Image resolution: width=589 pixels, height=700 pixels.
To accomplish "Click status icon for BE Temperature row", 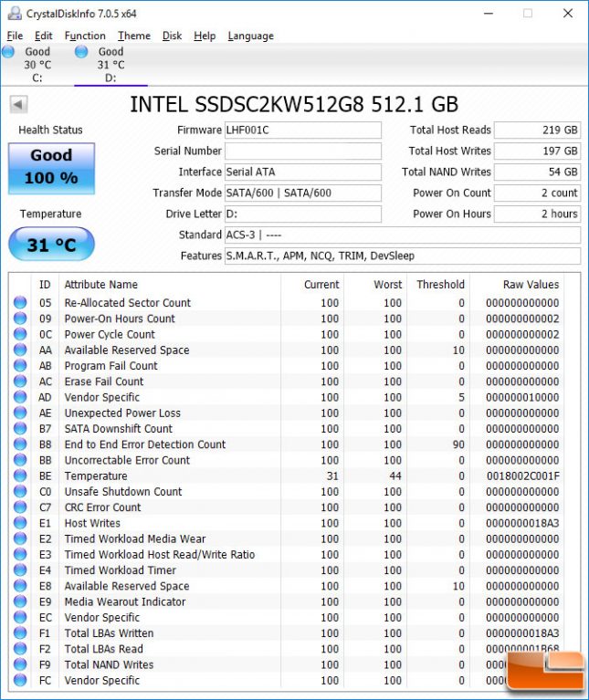I will click(20, 475).
